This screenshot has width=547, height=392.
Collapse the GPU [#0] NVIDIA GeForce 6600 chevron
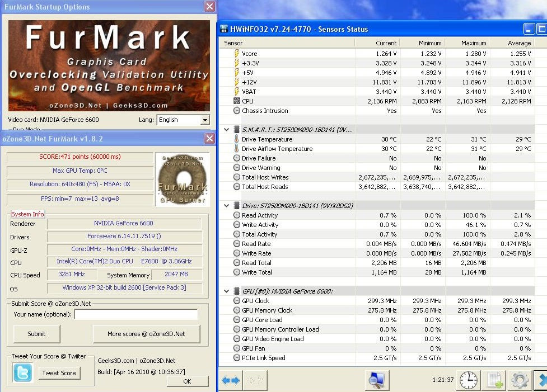pos(226,291)
